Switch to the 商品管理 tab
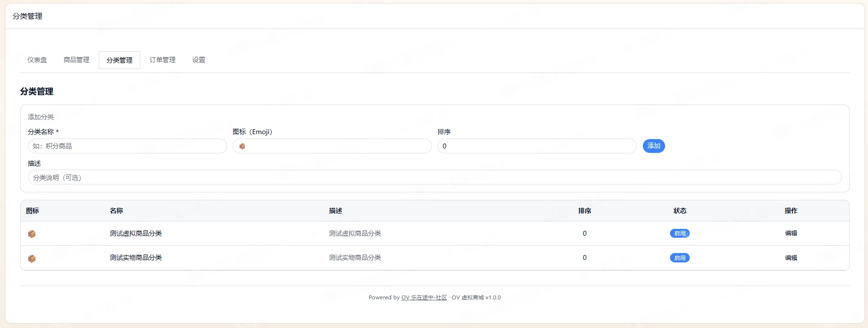The height and width of the screenshot is (328, 868). click(77, 60)
